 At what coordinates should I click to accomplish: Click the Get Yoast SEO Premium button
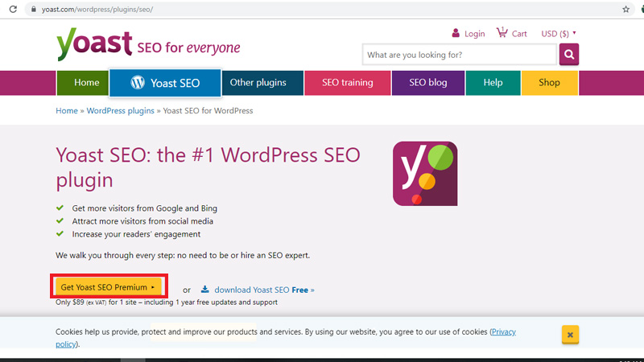pos(109,287)
